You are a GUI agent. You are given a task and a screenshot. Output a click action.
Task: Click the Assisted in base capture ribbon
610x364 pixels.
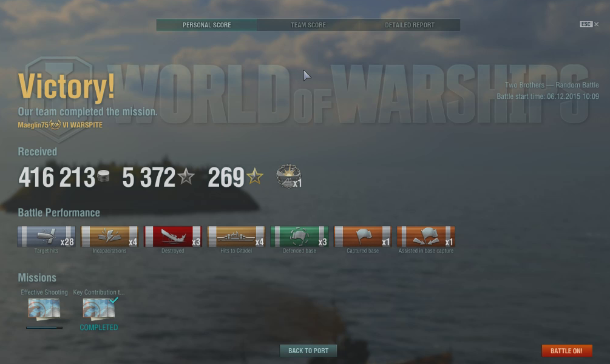point(425,237)
